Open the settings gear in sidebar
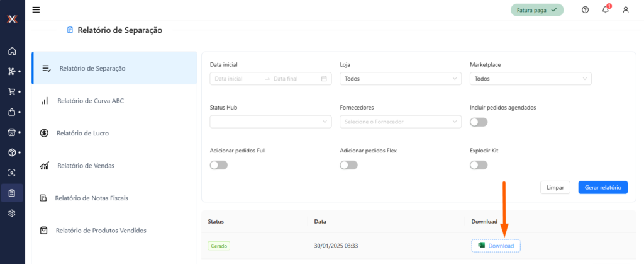This screenshot has height=264, width=644. (12, 213)
